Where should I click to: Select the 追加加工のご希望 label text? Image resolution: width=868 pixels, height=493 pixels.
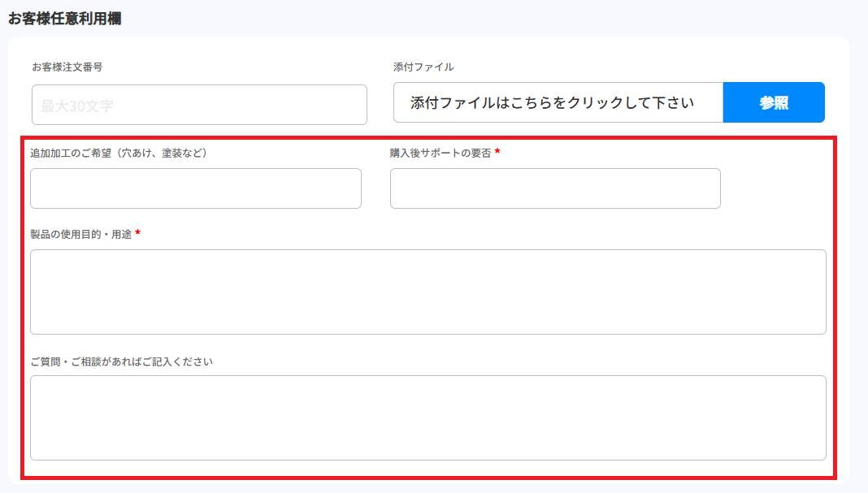[119, 153]
